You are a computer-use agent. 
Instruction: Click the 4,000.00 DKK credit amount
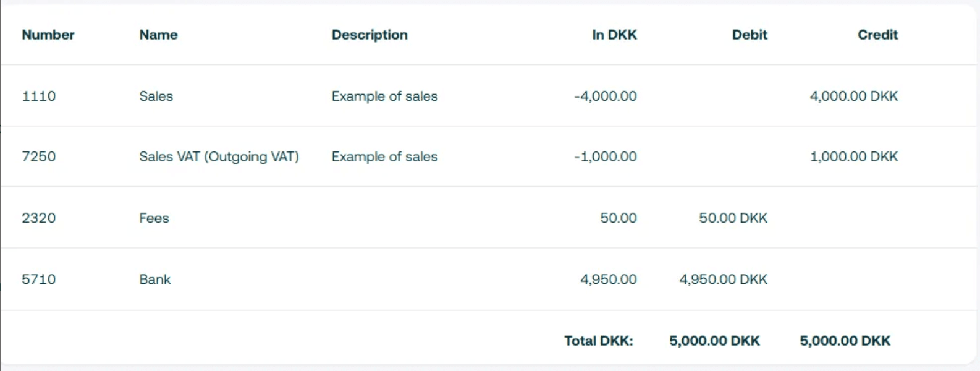click(853, 96)
